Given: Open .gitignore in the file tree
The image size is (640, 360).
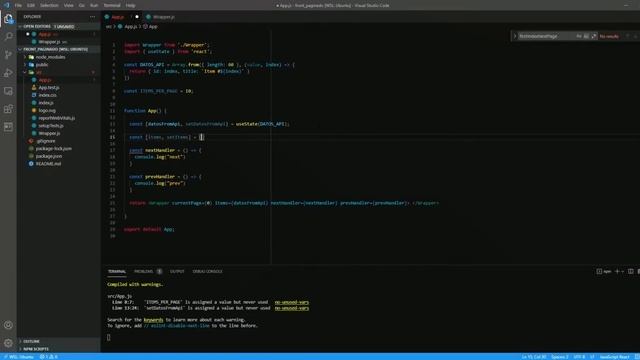Looking at the screenshot, I should [46, 141].
